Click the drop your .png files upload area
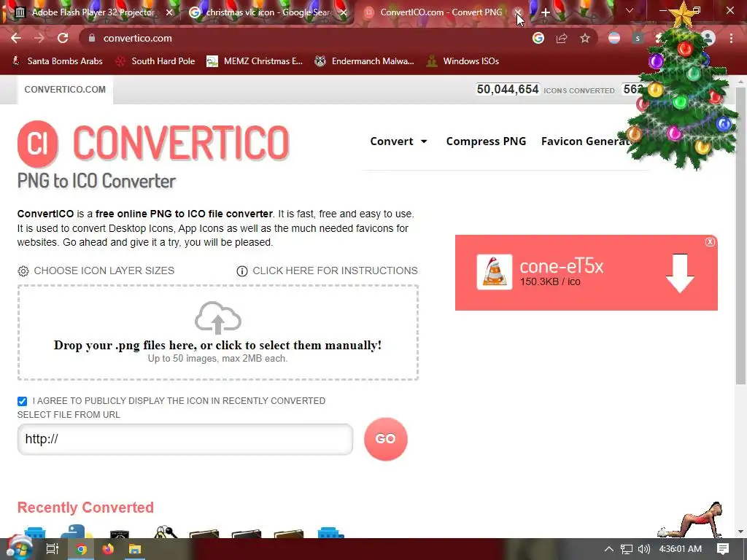747x560 pixels. pyautogui.click(x=218, y=332)
